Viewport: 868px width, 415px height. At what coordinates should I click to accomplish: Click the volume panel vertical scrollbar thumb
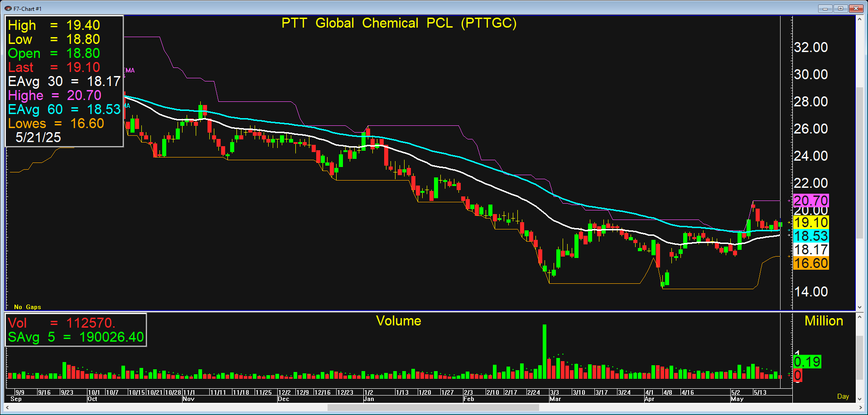859,358
